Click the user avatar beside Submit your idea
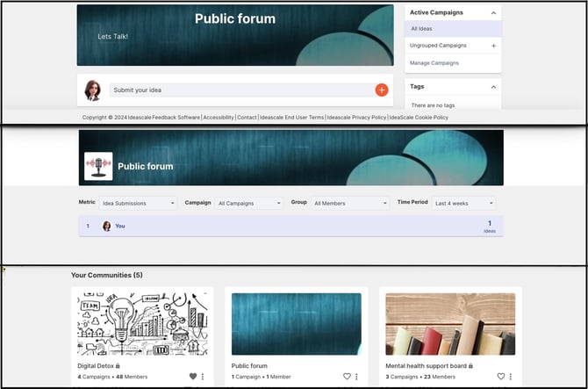Screen dimensions: 588x389 pos(93,90)
